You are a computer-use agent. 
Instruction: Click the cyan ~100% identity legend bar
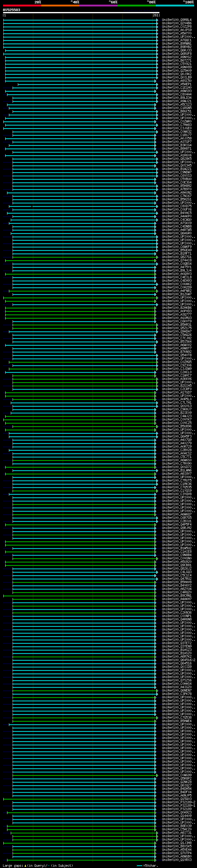tap(175, 6)
